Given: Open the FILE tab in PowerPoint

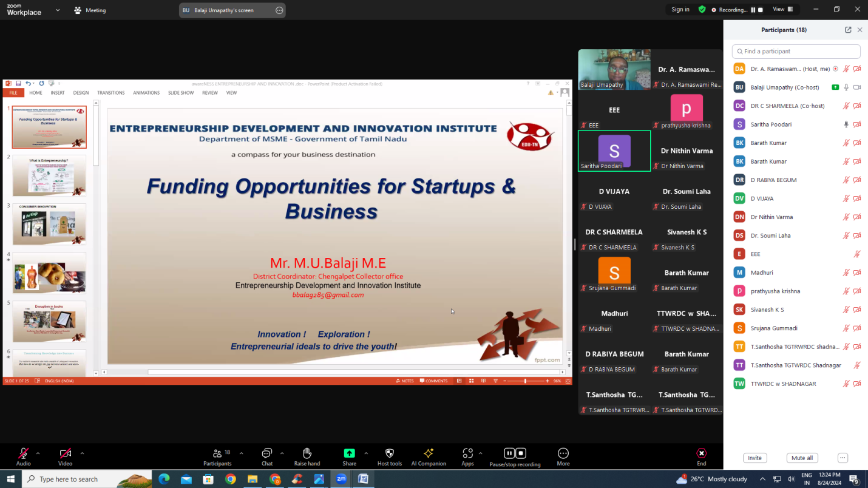Looking at the screenshot, I should (x=13, y=93).
